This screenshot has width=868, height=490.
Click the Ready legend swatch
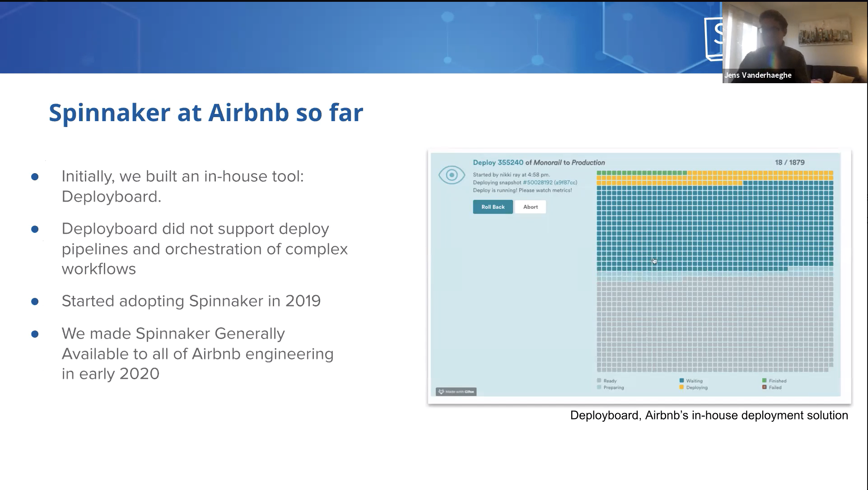point(599,381)
